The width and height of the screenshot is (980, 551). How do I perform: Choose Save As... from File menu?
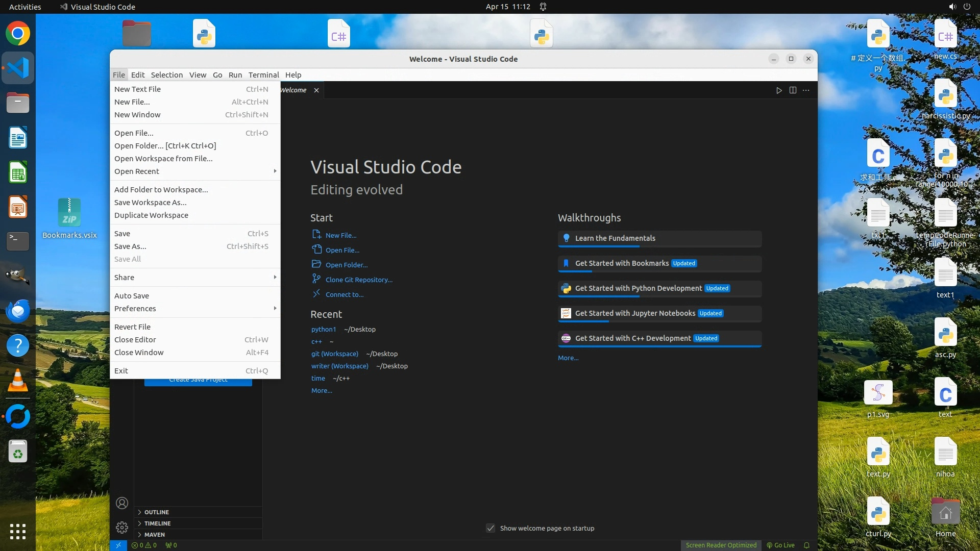pos(130,246)
